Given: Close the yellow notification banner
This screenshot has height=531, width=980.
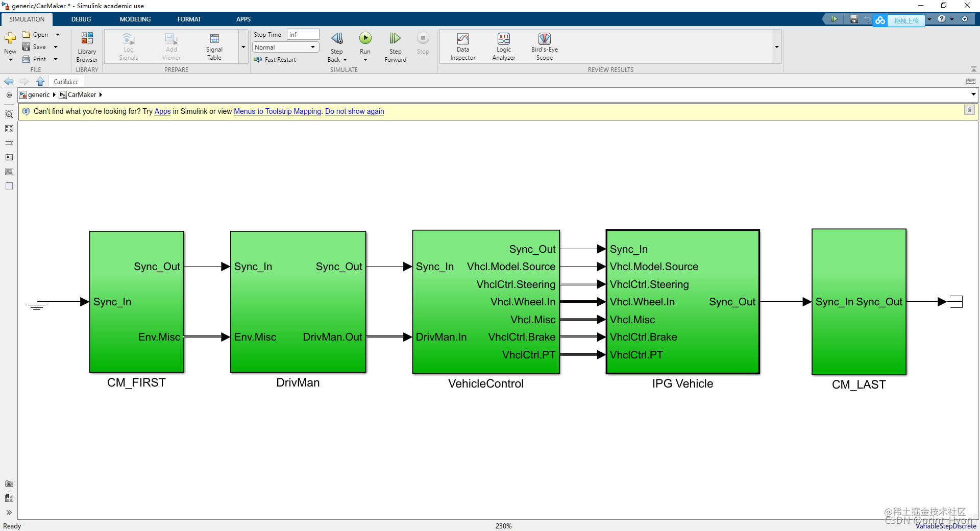Looking at the screenshot, I should (969, 110).
